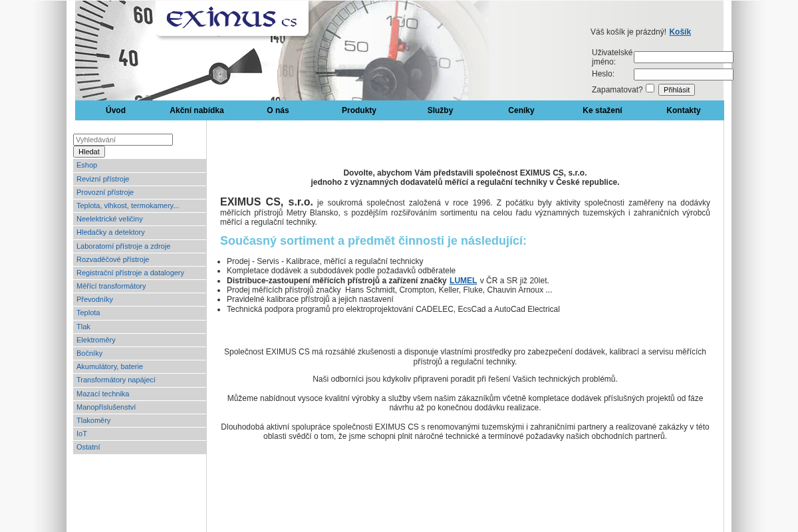Open the Bočníky category

[140, 353]
